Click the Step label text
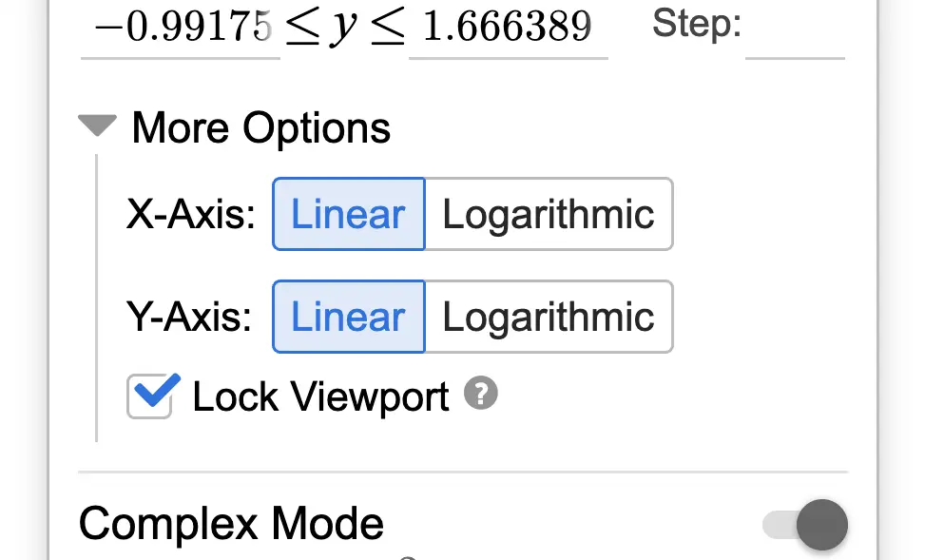This screenshot has height=560, width=944. pos(697,24)
